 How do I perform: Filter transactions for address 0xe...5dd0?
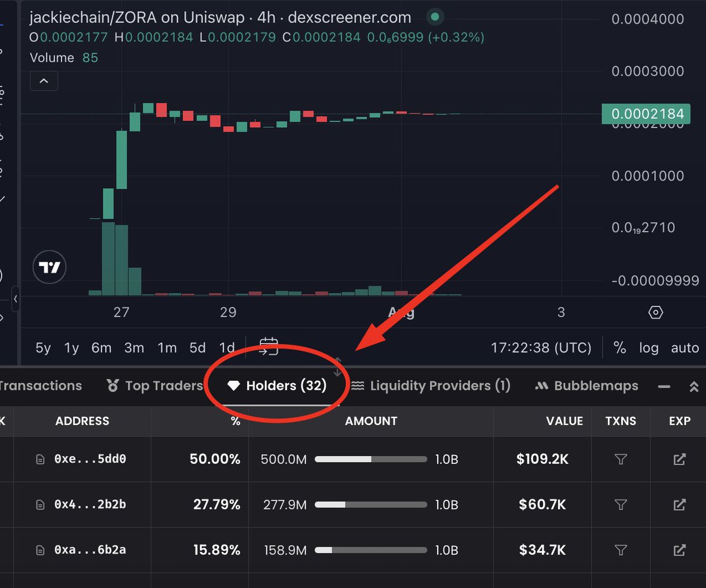[x=620, y=459]
